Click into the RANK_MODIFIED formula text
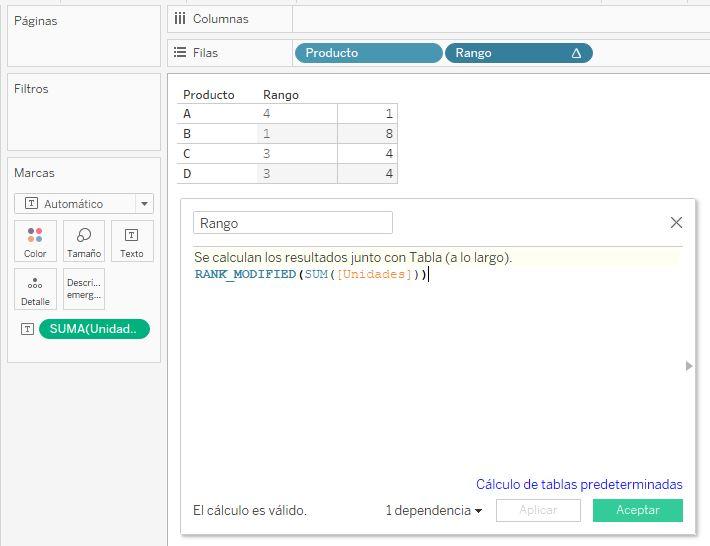Image resolution: width=710 pixels, height=546 pixels. tap(311, 274)
